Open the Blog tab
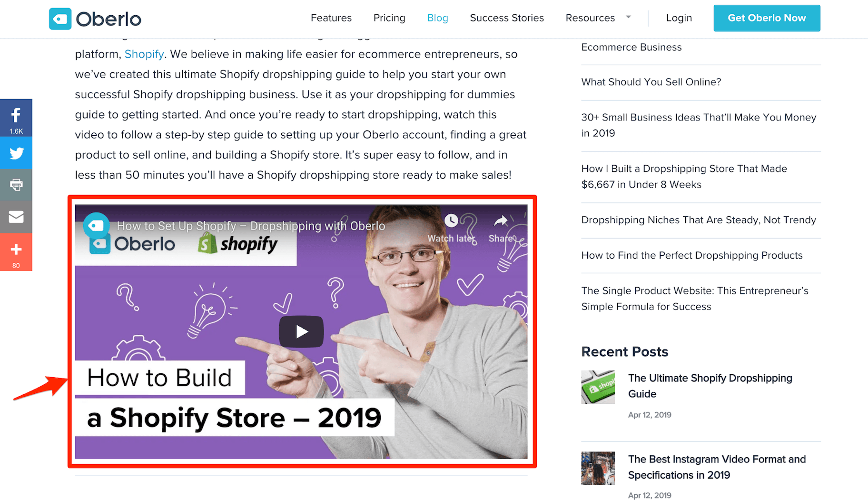Image resolution: width=868 pixels, height=500 pixels. tap(438, 18)
